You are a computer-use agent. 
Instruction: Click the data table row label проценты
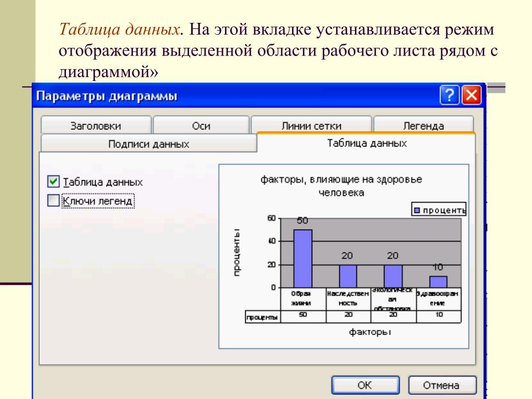pyautogui.click(x=262, y=317)
